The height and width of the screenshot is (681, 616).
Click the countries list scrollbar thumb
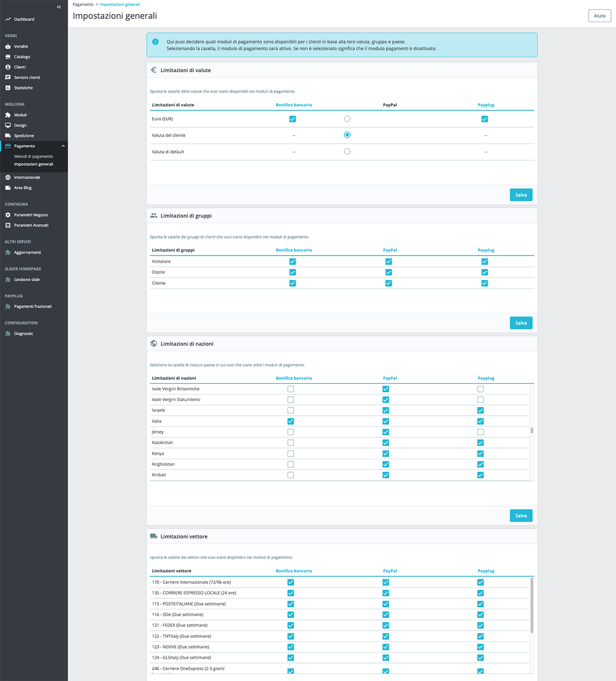pyautogui.click(x=532, y=431)
